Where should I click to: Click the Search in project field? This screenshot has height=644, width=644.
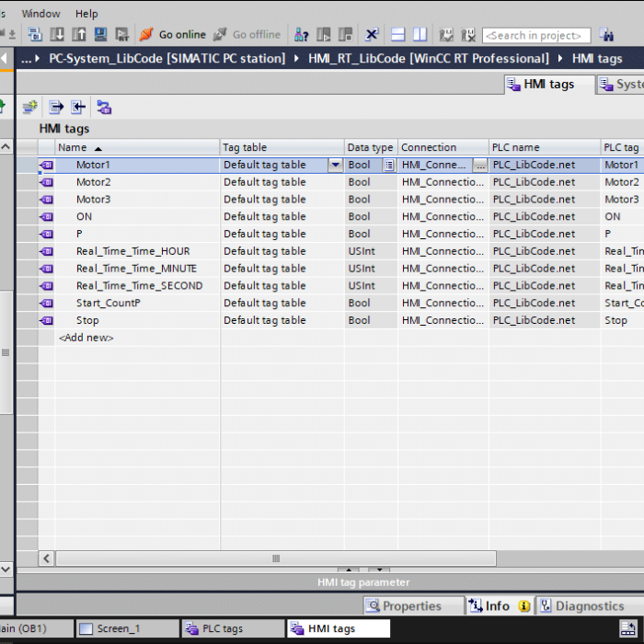pos(536,35)
